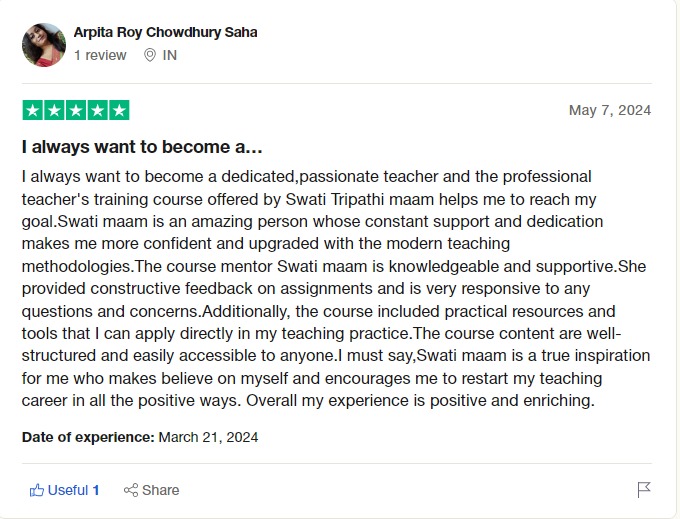Click the fourth green rating star
The width and height of the screenshot is (680, 519).
[97, 110]
